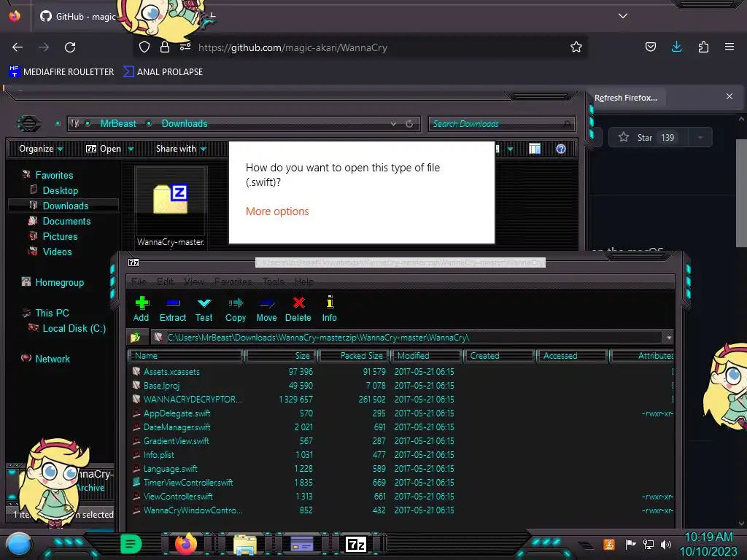Open Firefox from the taskbar

point(186,544)
